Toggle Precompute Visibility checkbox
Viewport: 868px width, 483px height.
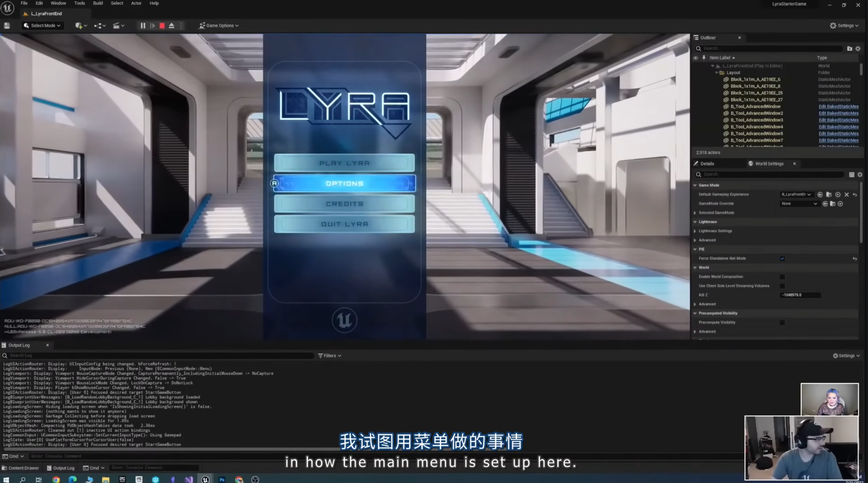[782, 323]
